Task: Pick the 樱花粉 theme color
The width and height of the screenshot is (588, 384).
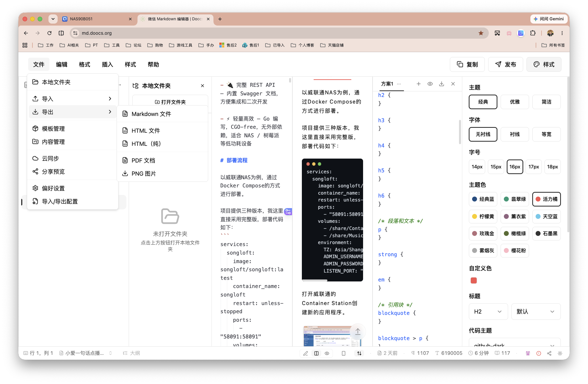Action: 515,251
